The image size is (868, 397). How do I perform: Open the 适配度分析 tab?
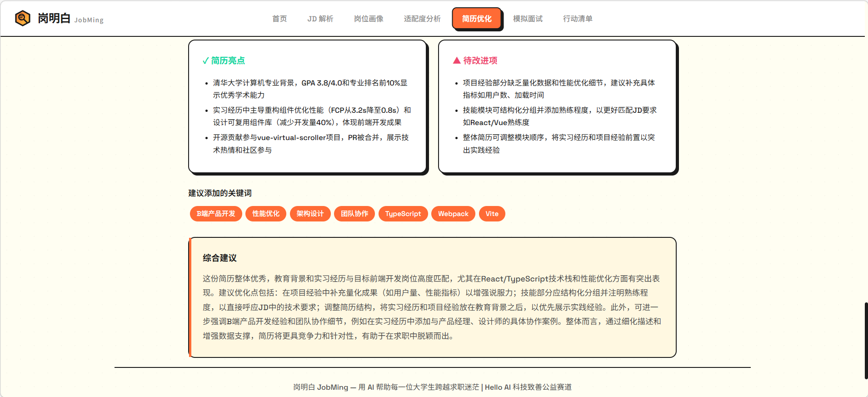click(422, 19)
